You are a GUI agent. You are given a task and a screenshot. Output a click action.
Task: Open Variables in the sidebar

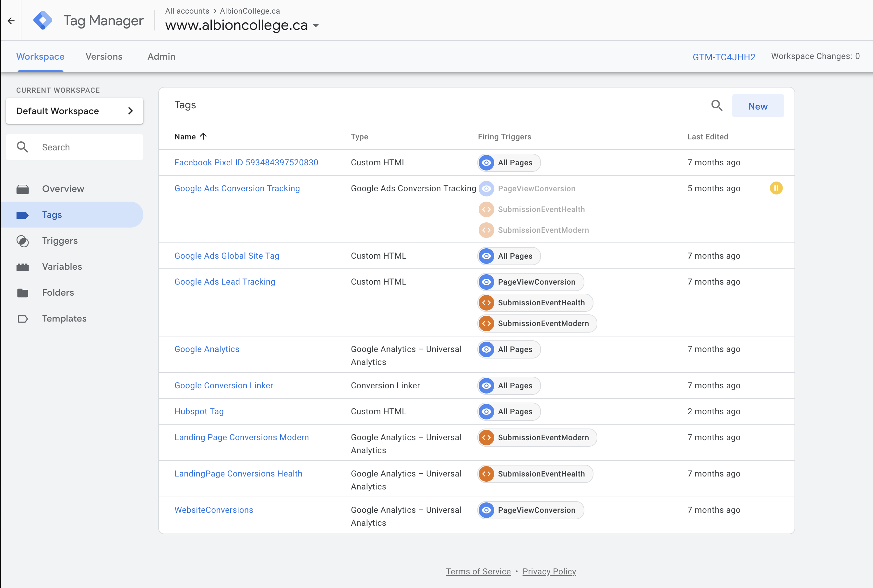(62, 267)
